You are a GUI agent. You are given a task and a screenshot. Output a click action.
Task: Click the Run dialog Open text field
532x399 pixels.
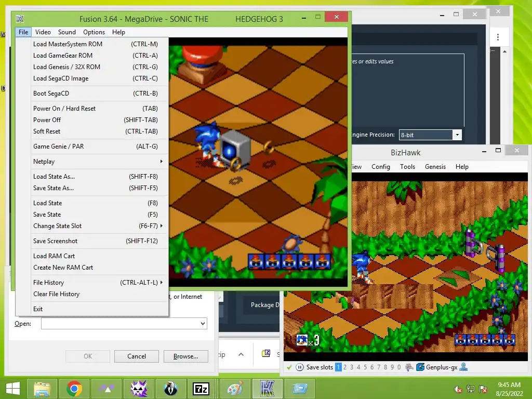(121, 324)
